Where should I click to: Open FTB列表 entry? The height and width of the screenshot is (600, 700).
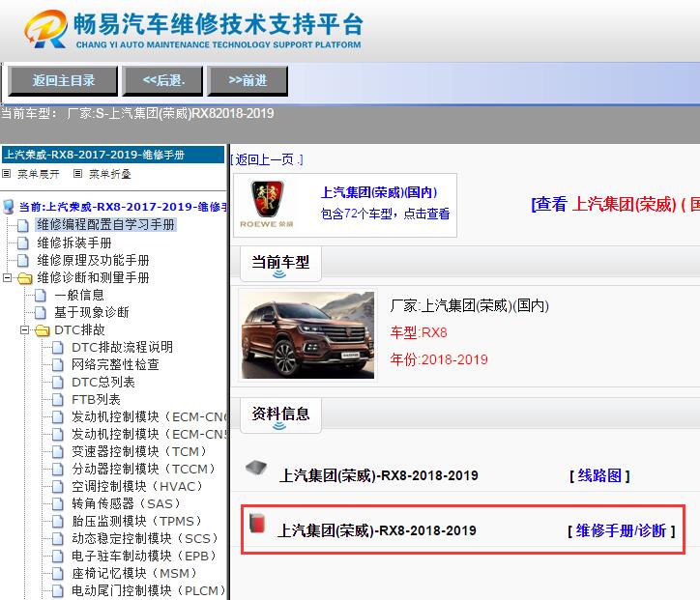coord(96,400)
